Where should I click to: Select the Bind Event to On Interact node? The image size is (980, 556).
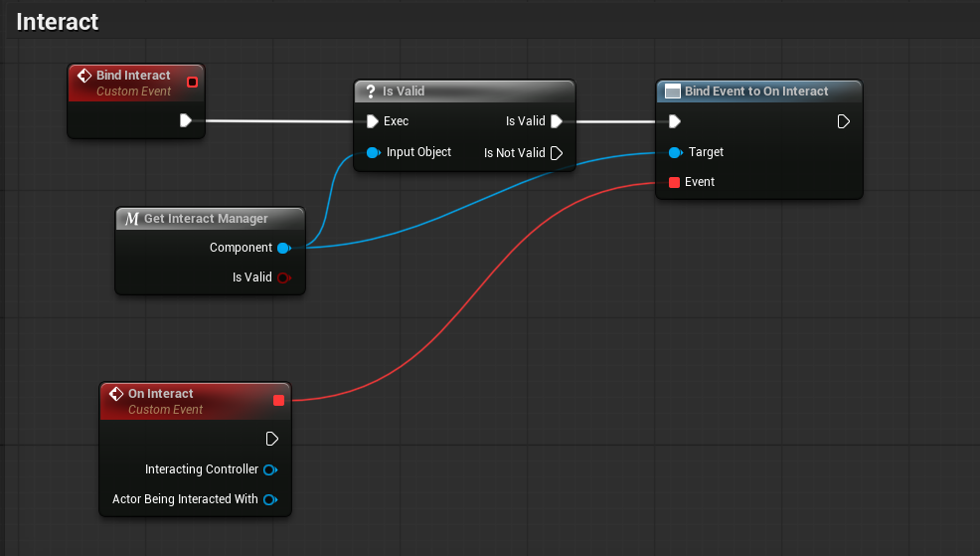click(x=755, y=92)
